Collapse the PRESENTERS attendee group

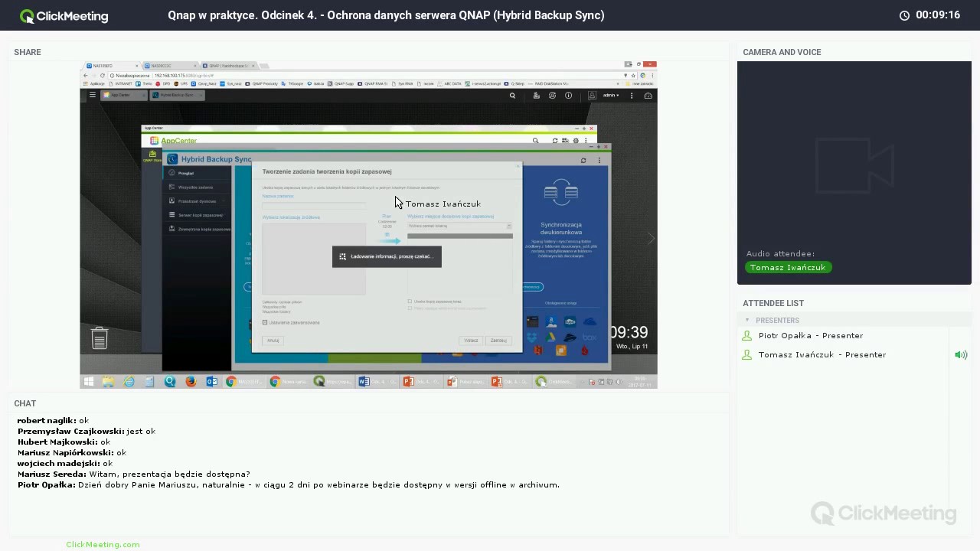[x=747, y=320]
